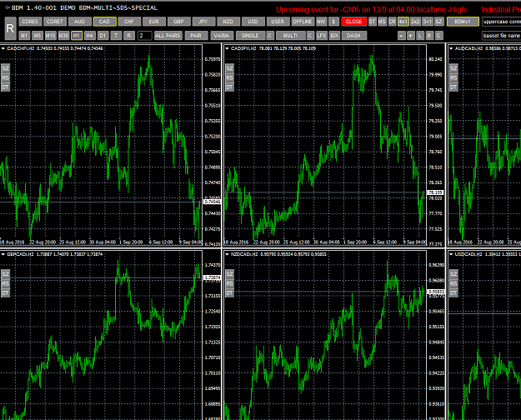Focus the uppercase comment input field

(501, 22)
